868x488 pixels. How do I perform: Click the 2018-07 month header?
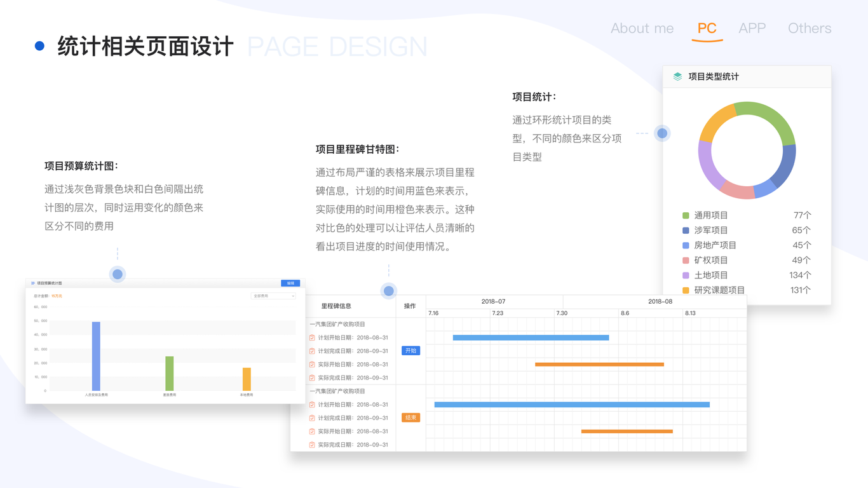tap(493, 301)
